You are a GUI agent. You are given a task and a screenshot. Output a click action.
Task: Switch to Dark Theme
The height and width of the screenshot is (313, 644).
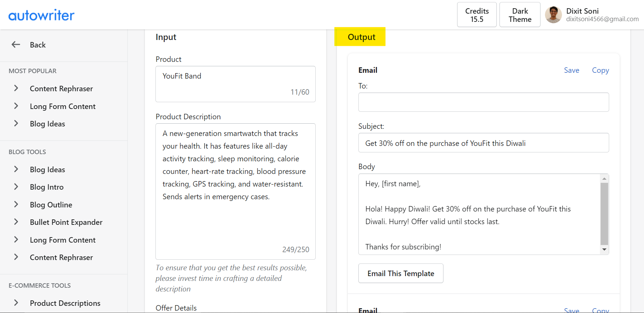click(x=520, y=15)
